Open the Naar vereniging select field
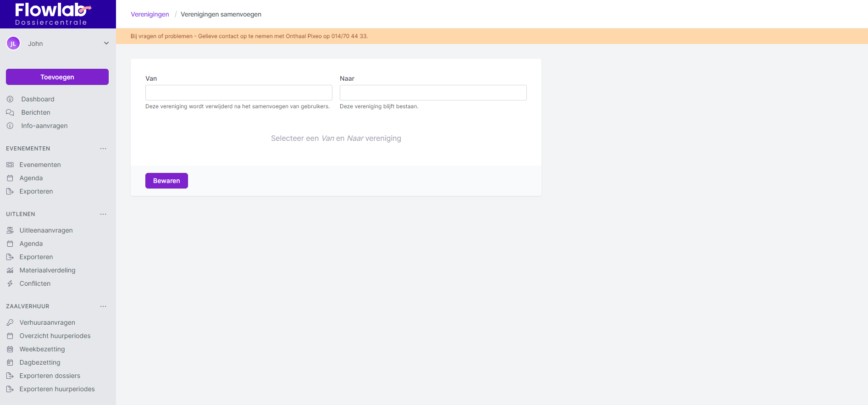 click(433, 93)
